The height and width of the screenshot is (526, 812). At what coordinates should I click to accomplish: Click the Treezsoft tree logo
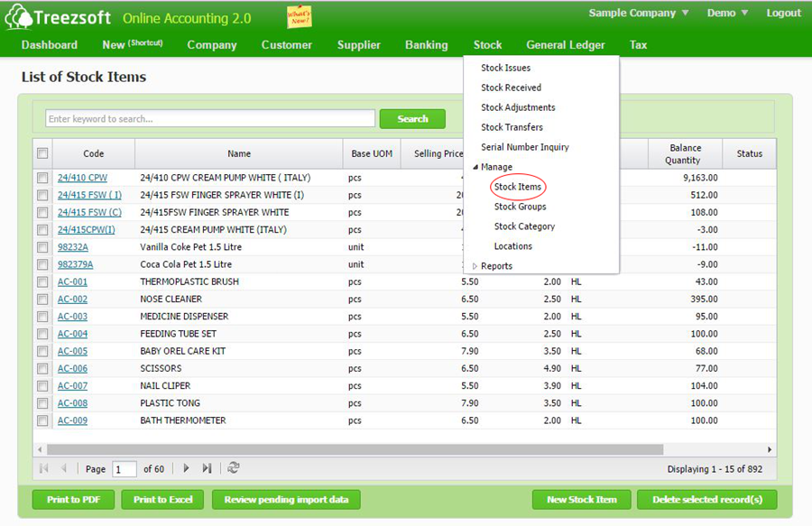click(18, 17)
